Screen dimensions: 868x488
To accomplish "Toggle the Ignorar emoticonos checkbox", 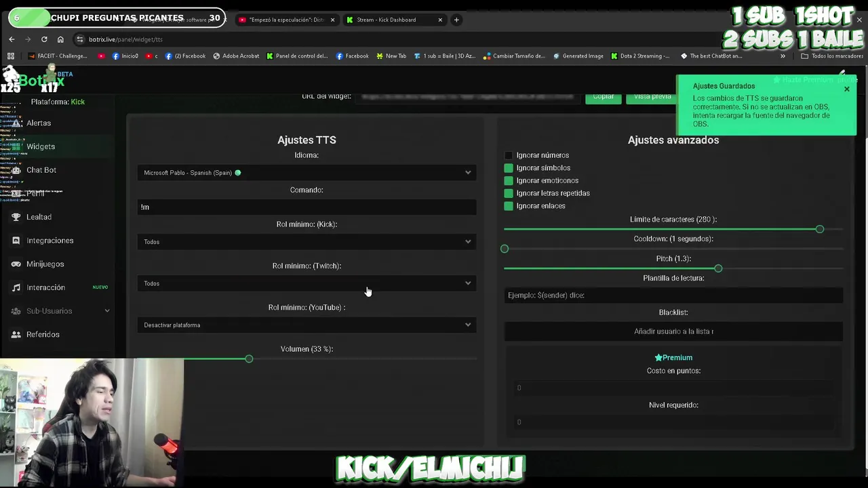I will coord(509,181).
